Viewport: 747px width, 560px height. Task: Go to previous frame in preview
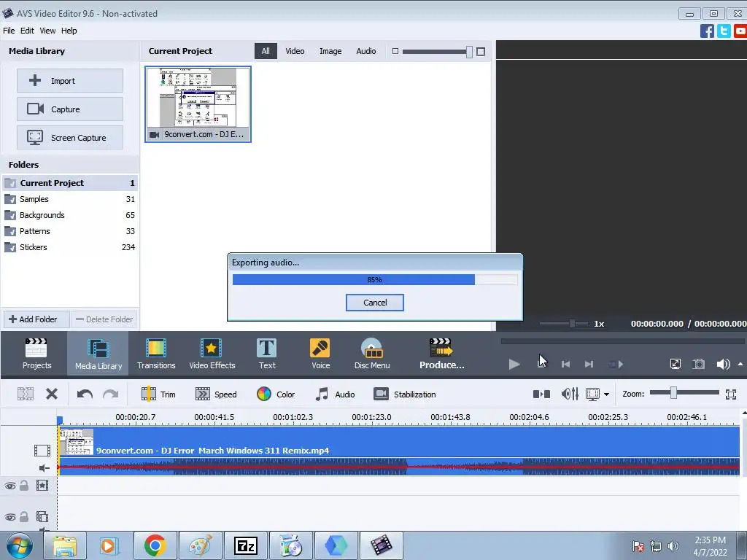[x=565, y=365]
